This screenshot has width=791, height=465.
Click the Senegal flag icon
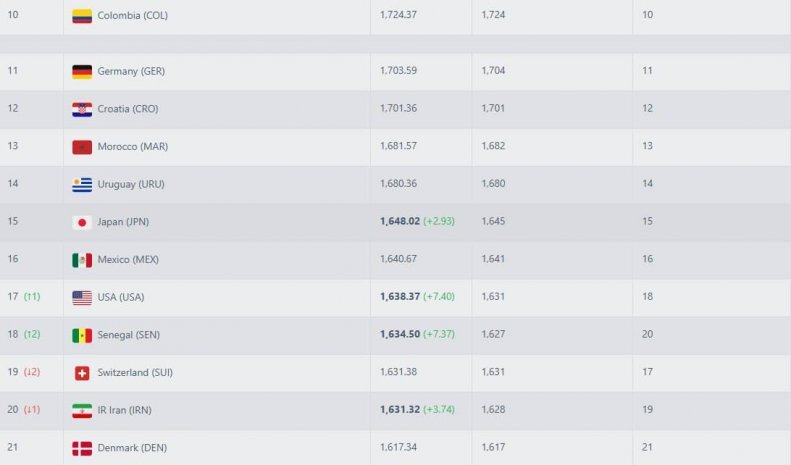point(82,335)
